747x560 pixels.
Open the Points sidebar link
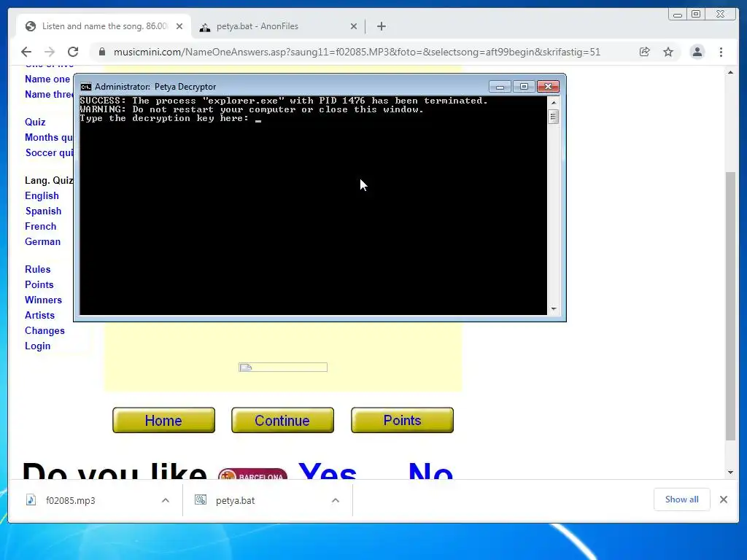[39, 284]
